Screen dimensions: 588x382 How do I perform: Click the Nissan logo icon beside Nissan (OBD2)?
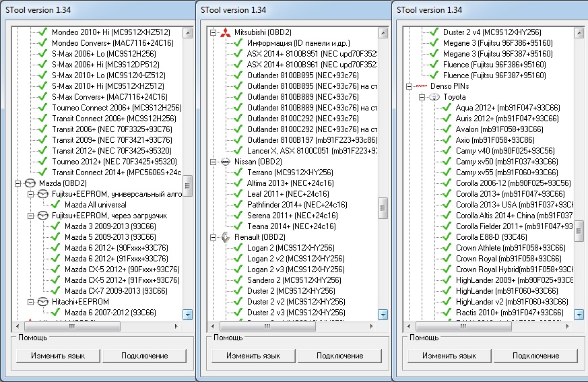click(x=225, y=162)
